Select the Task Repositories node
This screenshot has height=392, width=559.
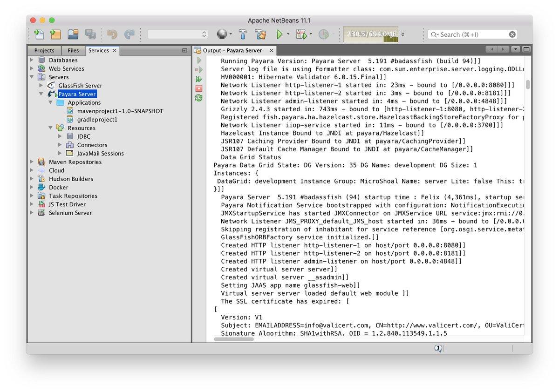(x=73, y=196)
